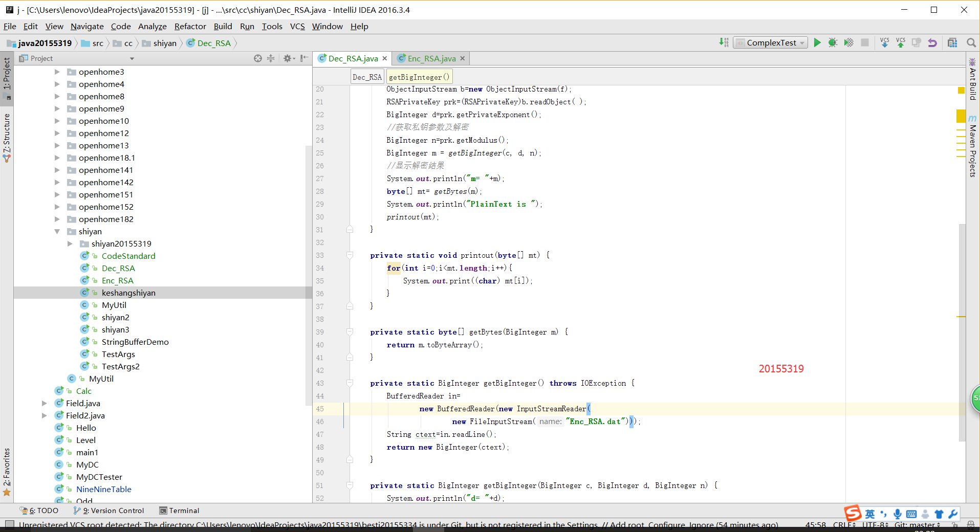The width and height of the screenshot is (980, 532).
Task: Change the CRLF line separator setting
Action: pyautogui.click(x=844, y=525)
